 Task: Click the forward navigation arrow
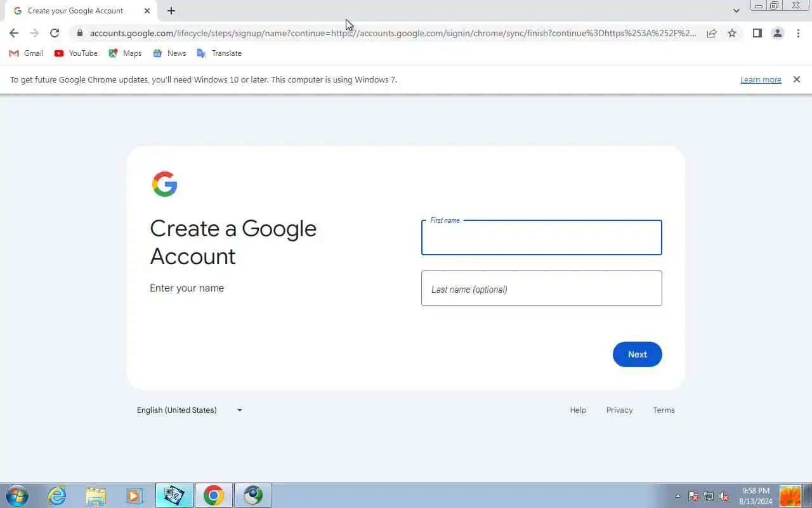[34, 33]
